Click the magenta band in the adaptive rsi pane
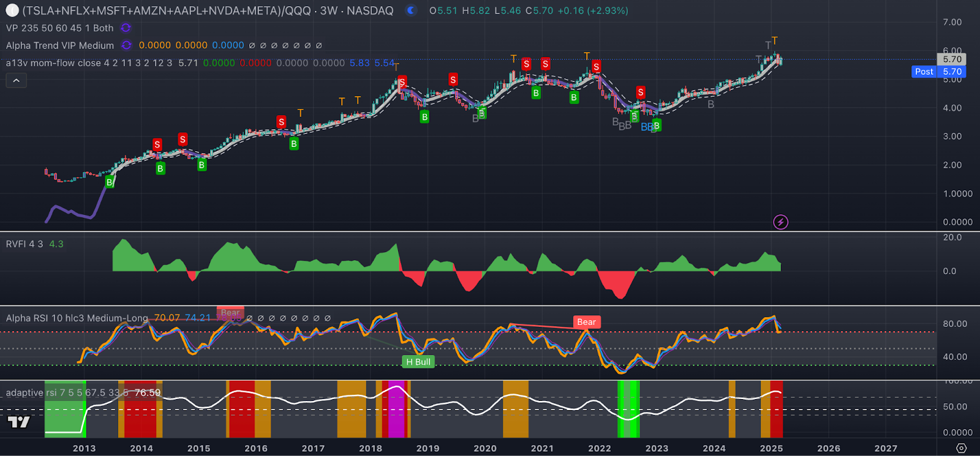Image resolution: width=980 pixels, height=456 pixels. [x=397, y=409]
